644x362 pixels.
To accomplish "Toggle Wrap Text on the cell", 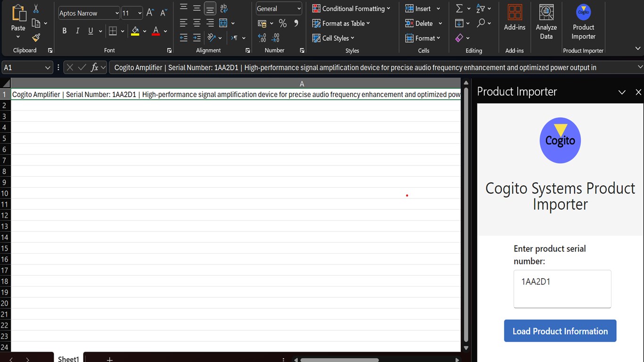I will pyautogui.click(x=223, y=8).
